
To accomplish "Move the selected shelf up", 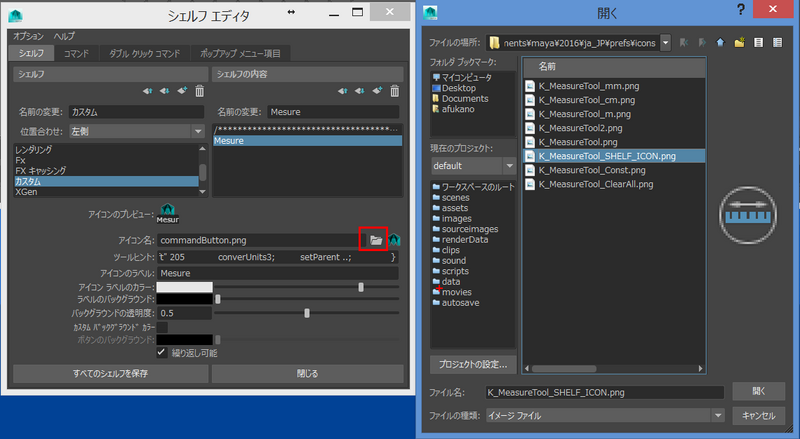I will coord(147,91).
